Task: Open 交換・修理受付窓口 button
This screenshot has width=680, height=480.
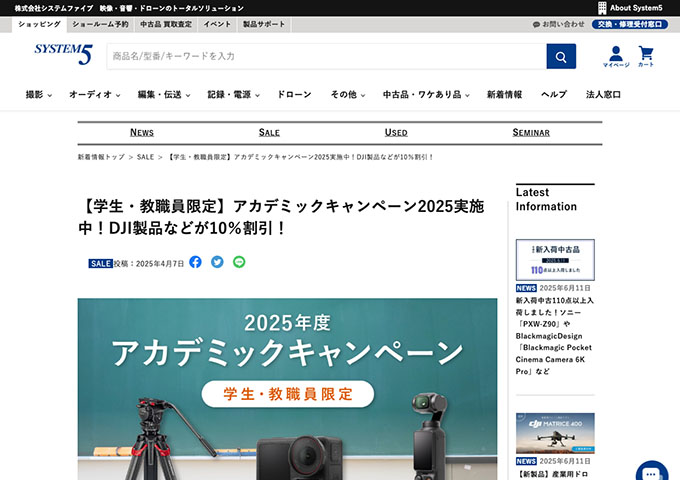Action: [630, 24]
